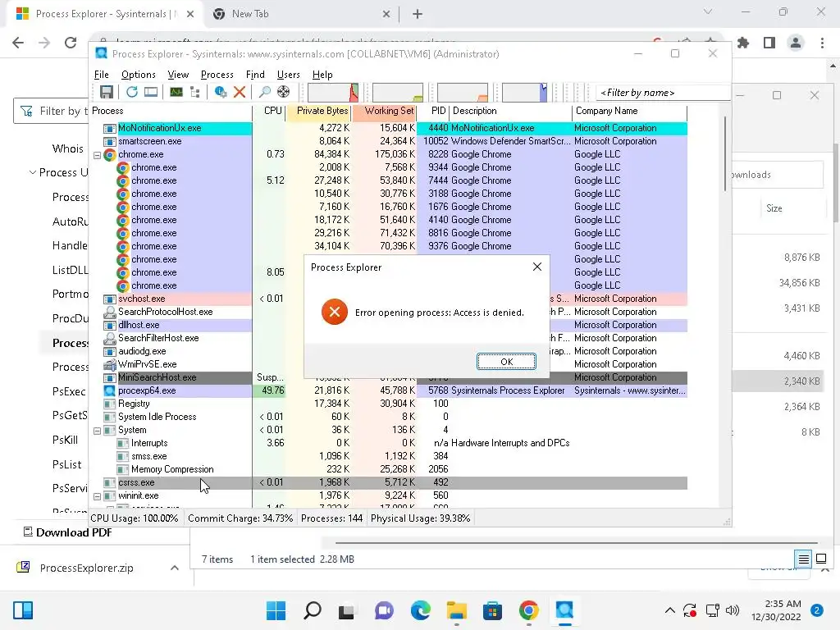Select the procexp64.exe process row
Screen dimensions: 840x630
click(x=389, y=390)
